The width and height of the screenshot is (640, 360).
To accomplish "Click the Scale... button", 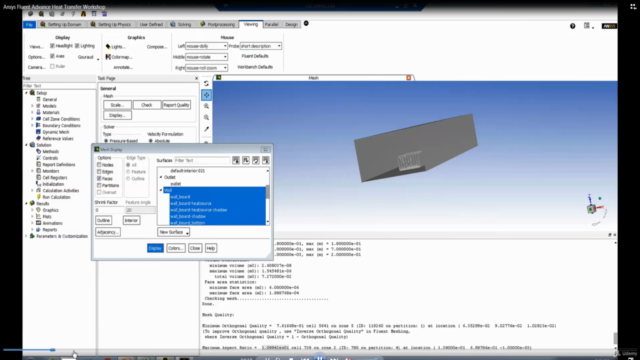I will click(x=117, y=105).
